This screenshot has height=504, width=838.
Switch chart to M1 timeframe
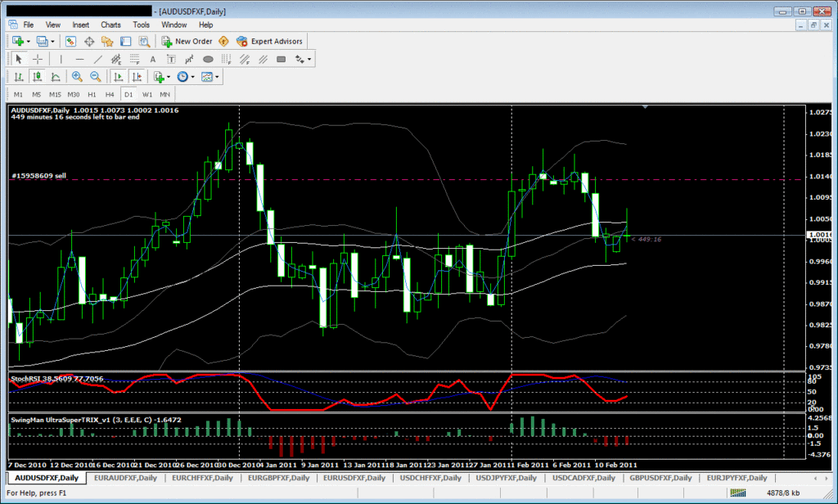point(18,95)
